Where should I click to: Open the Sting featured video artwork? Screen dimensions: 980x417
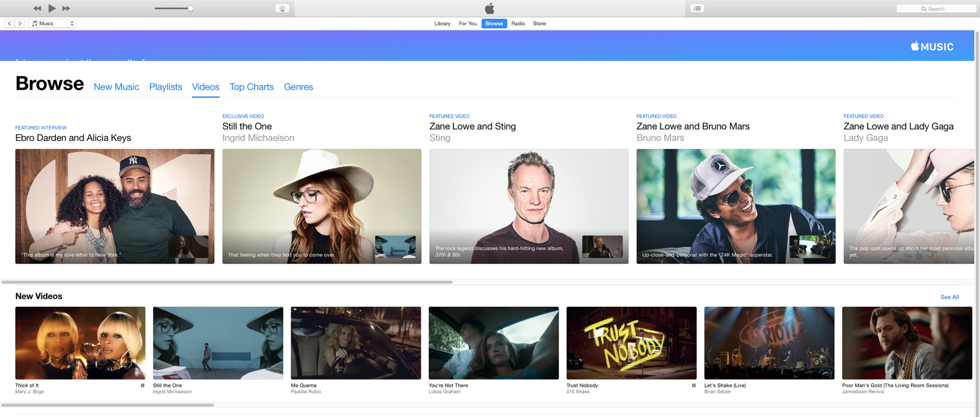pyautogui.click(x=529, y=206)
